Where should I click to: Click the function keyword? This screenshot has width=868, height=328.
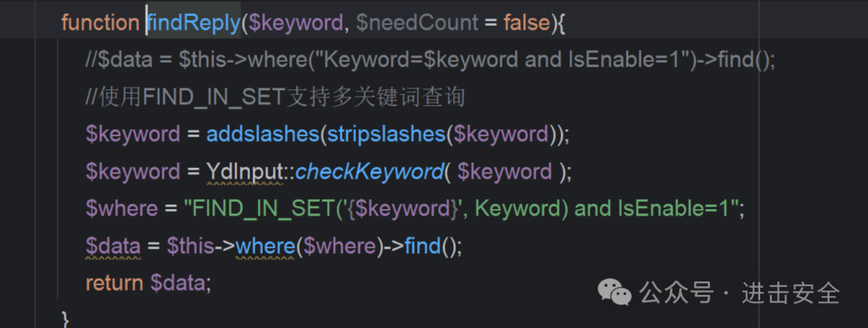tap(100, 23)
